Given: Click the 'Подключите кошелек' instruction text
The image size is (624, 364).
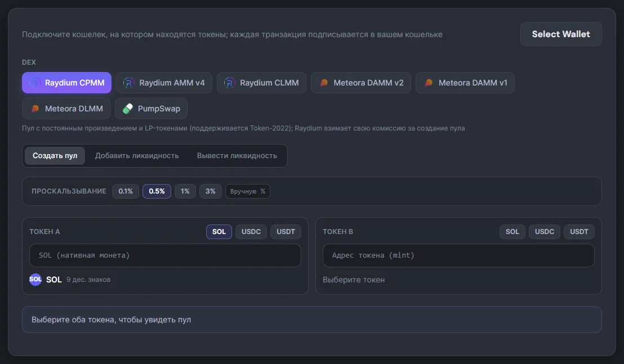Looking at the screenshot, I should tap(233, 34).
